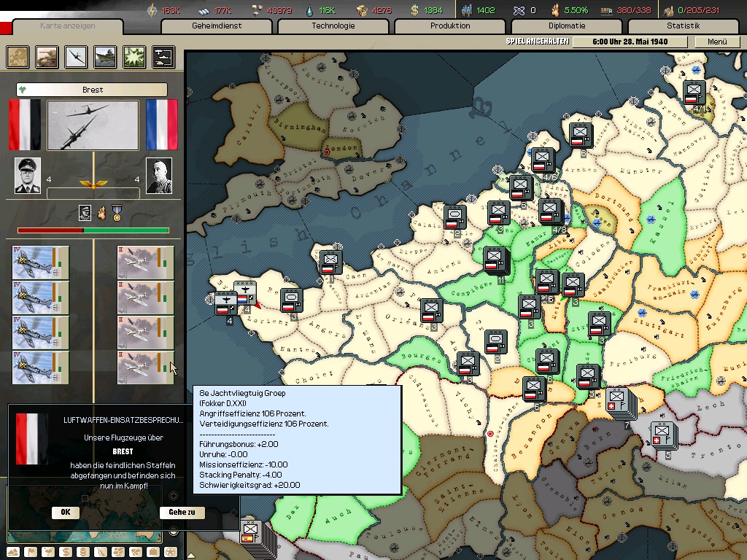Open the unit deployment pool icon

point(163,57)
